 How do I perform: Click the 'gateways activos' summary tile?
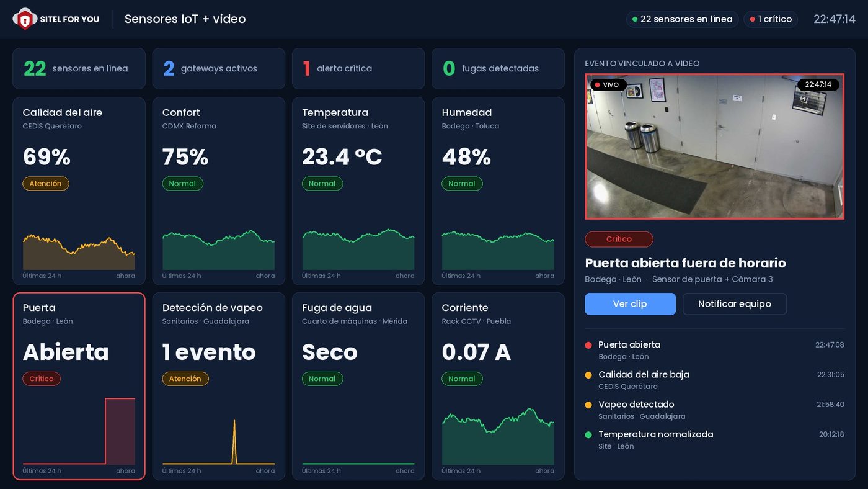point(219,69)
